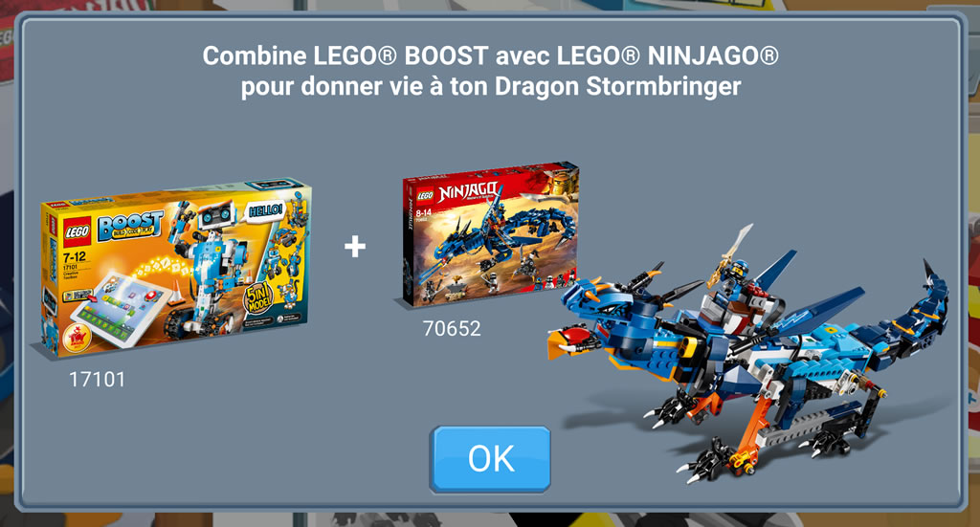The width and height of the screenshot is (980, 527).
Task: Click the star award badge on BOOST box
Action: tap(78, 338)
